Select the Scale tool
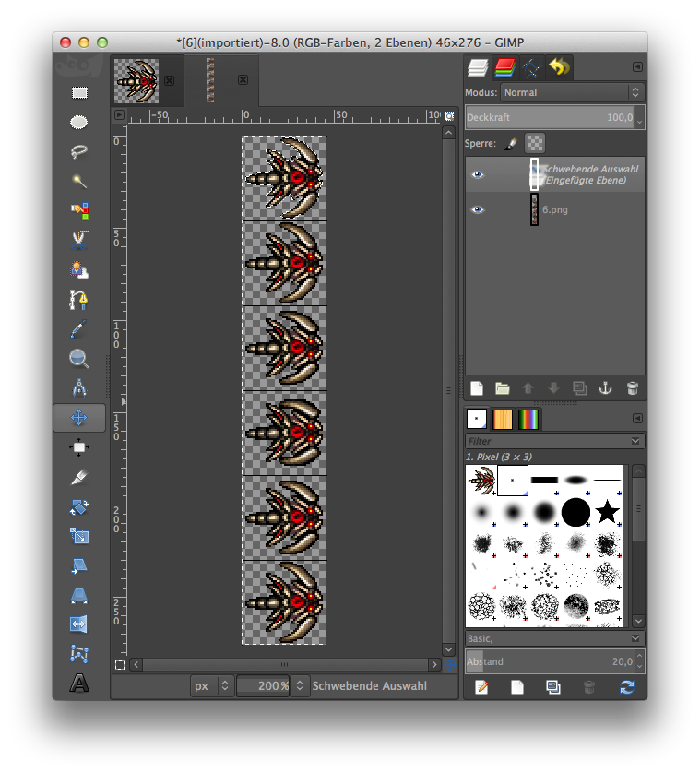 (x=79, y=536)
